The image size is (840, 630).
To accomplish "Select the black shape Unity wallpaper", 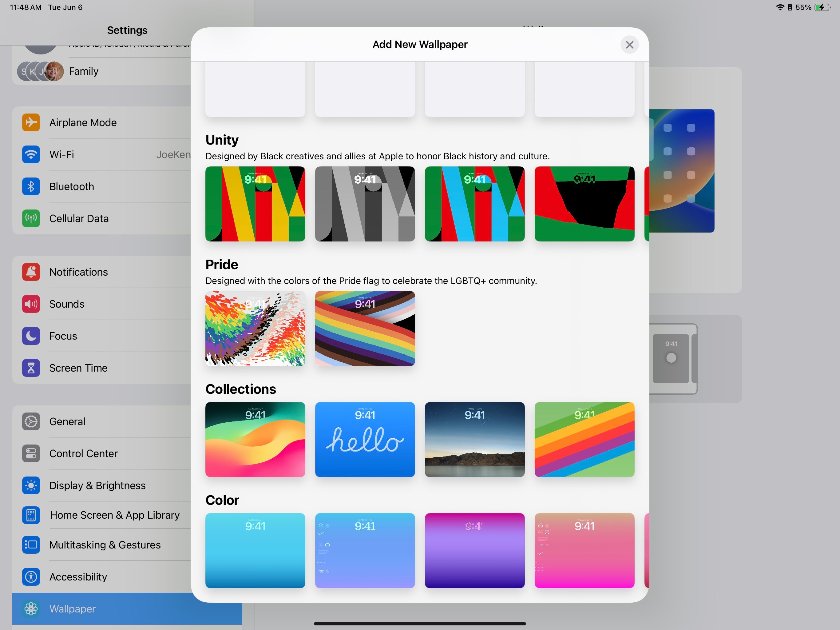I will coord(584,204).
